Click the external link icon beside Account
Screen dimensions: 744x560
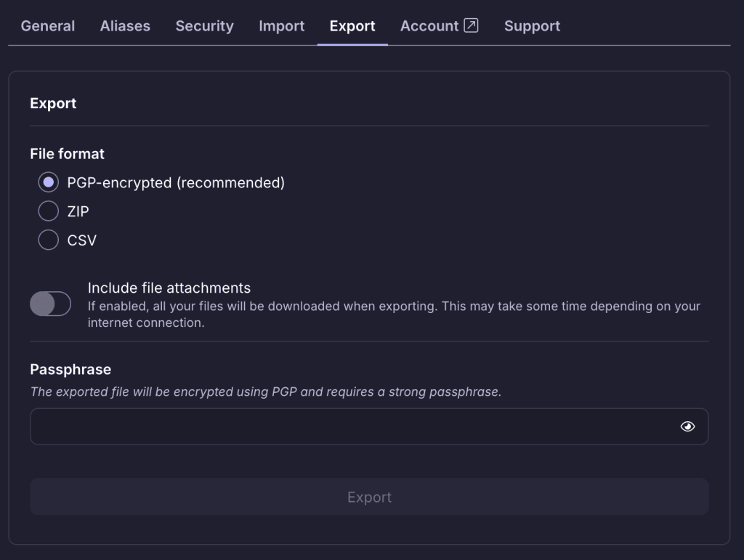click(471, 25)
